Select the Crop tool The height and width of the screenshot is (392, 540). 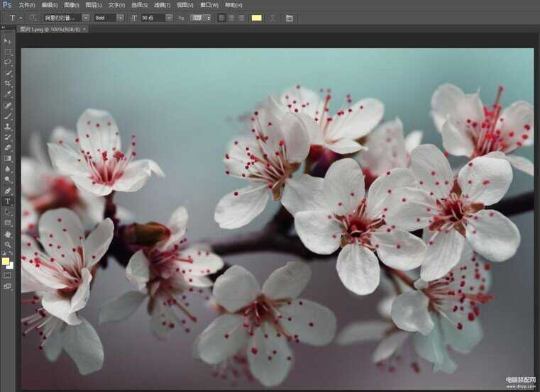8,83
